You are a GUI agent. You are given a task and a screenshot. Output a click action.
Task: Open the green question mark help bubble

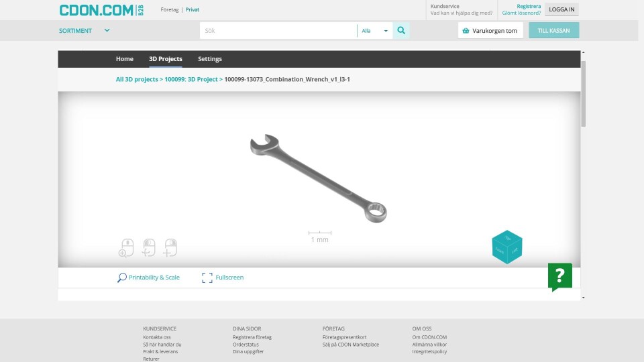point(559,276)
